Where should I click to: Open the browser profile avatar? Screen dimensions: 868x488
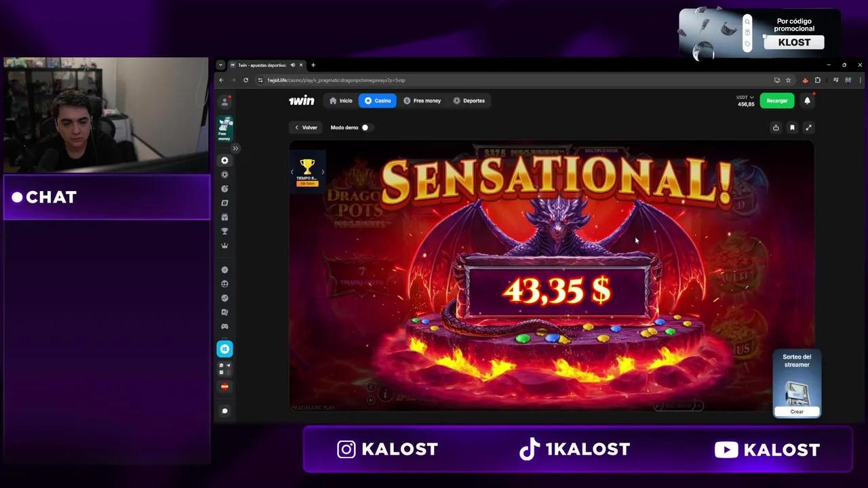[848, 80]
